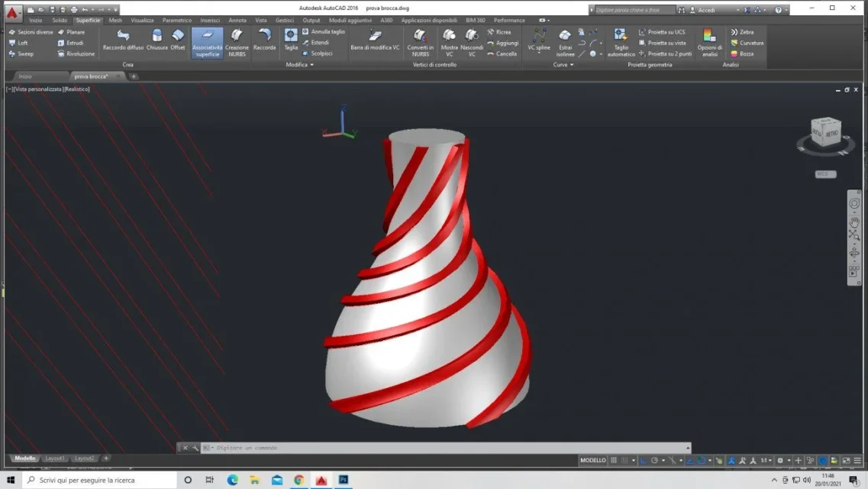Switch to the Mesh ribbon tab
868x489 pixels.
[x=115, y=21]
